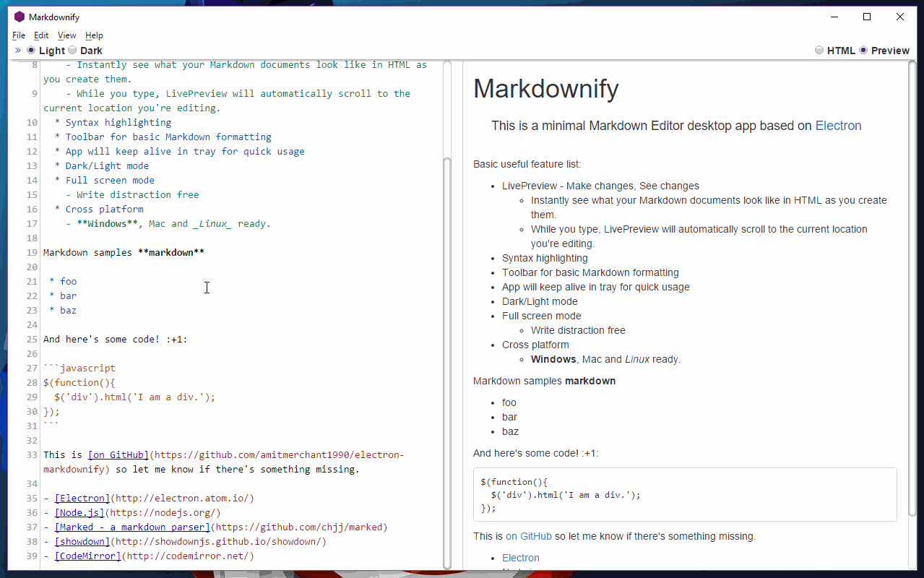Click the [Electron] link text in editor

coord(82,499)
